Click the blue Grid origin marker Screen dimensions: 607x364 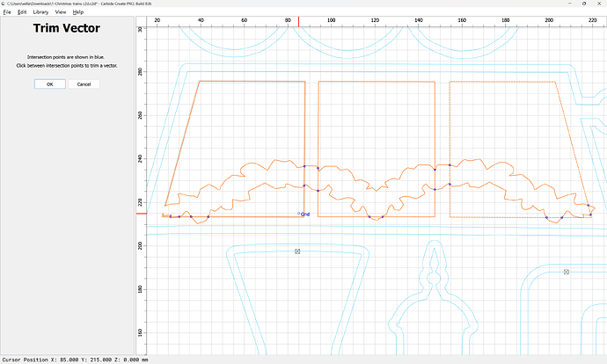(299, 214)
